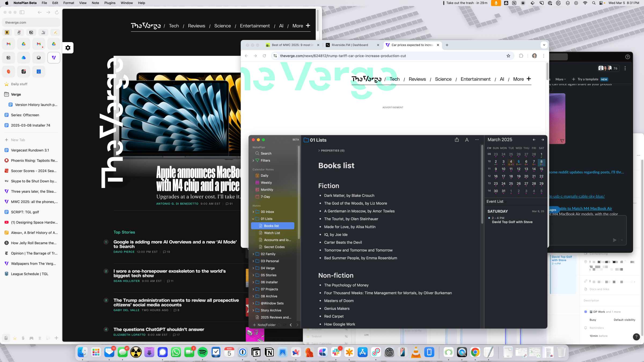
Task: Click the help question mark in dark window
Action: 627,57
